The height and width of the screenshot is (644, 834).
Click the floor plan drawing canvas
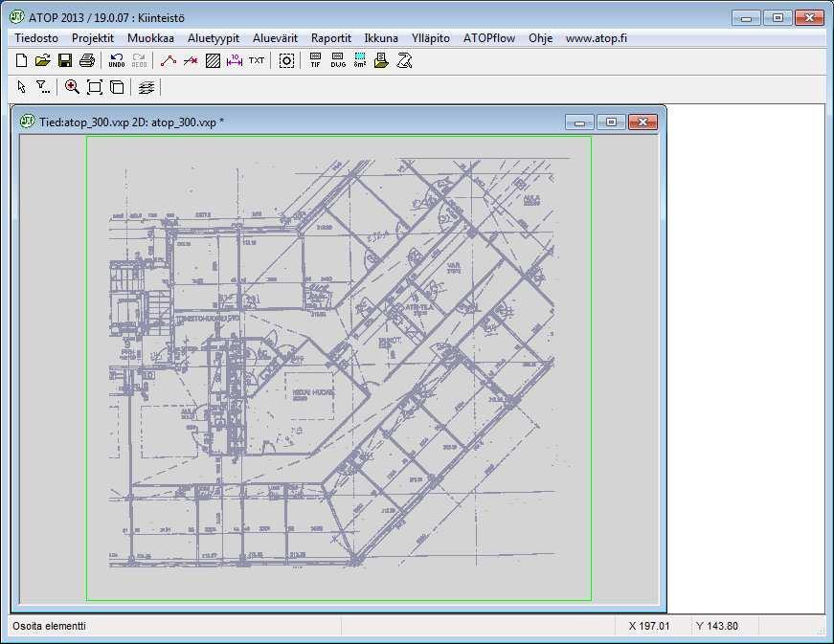click(339, 368)
